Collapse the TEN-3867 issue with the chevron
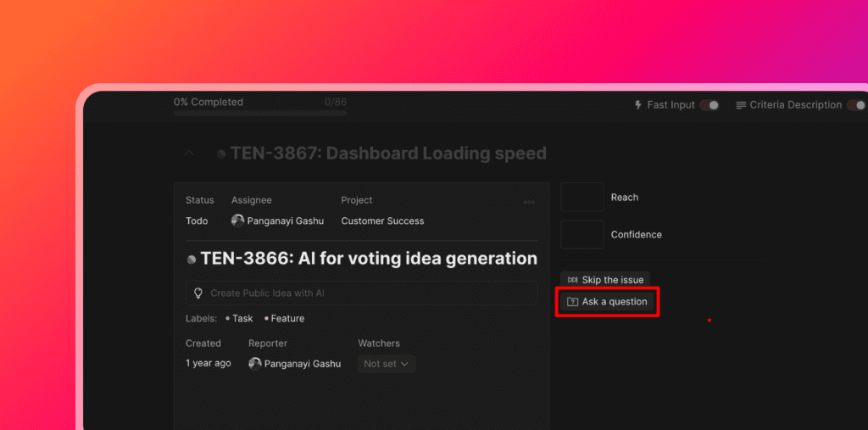 coord(189,154)
